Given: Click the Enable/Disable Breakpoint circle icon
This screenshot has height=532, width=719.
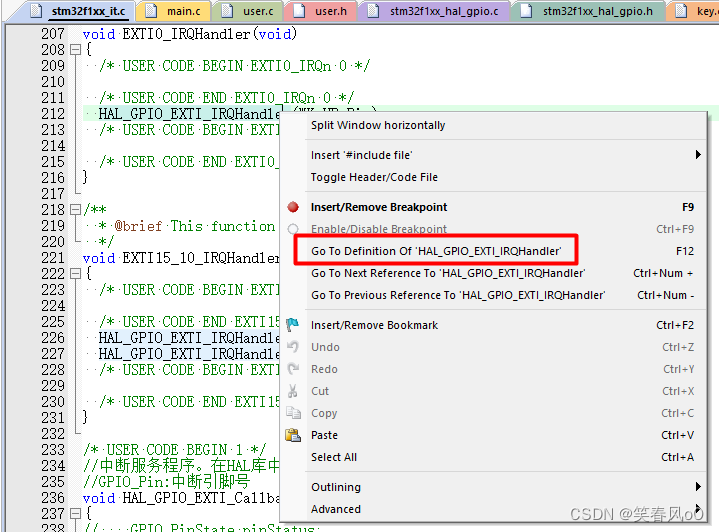Looking at the screenshot, I should click(x=293, y=228).
